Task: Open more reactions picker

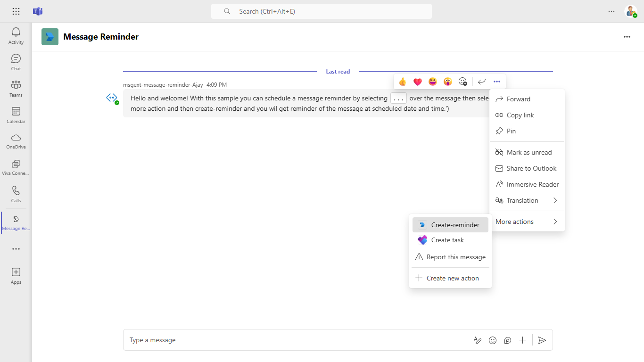Action: [x=463, y=82]
